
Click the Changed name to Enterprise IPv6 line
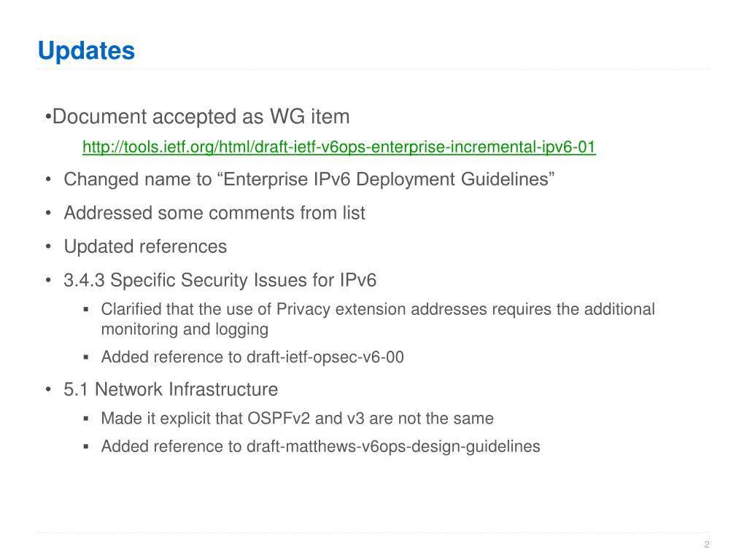click(309, 179)
